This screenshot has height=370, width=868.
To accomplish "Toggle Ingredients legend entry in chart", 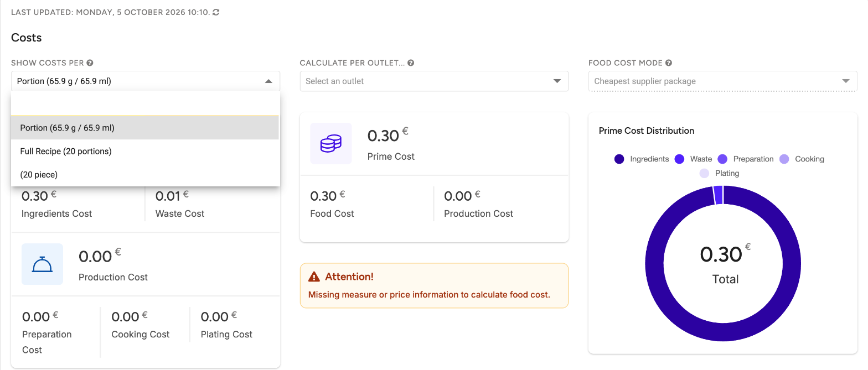I will click(x=642, y=159).
